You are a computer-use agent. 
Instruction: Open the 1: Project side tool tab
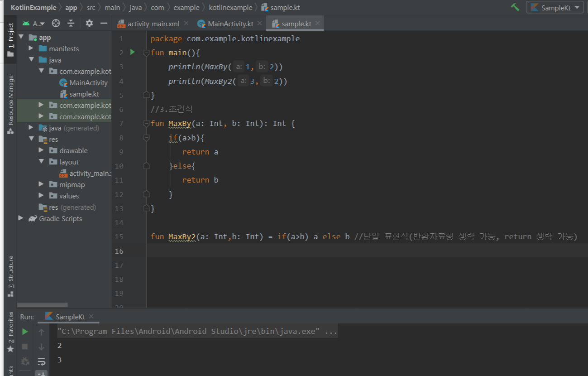pos(10,40)
